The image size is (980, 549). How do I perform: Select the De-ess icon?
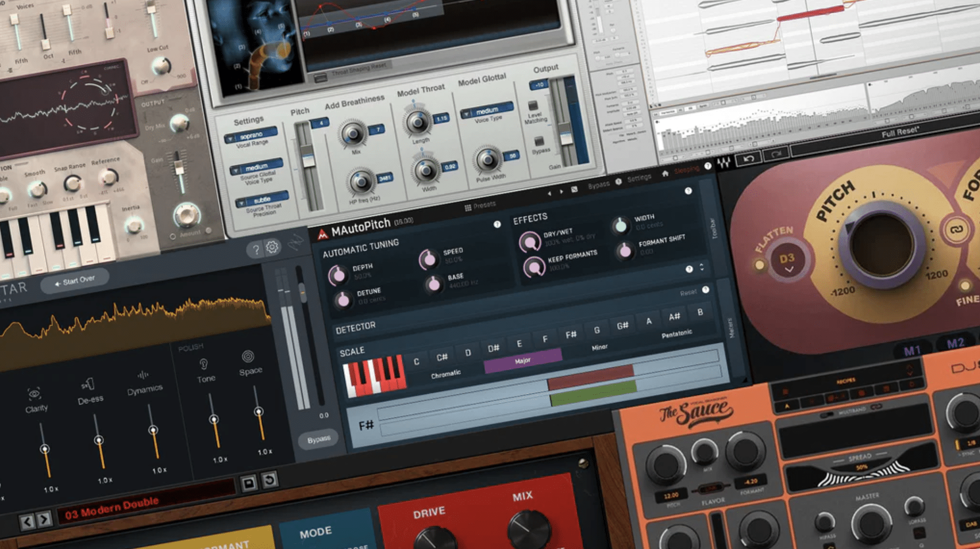(87, 384)
